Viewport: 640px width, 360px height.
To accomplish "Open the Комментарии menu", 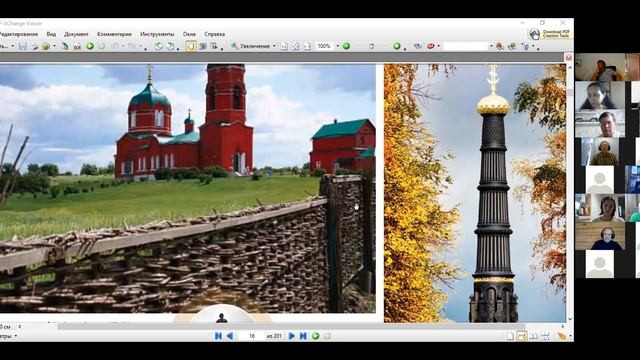I will coord(114,34).
